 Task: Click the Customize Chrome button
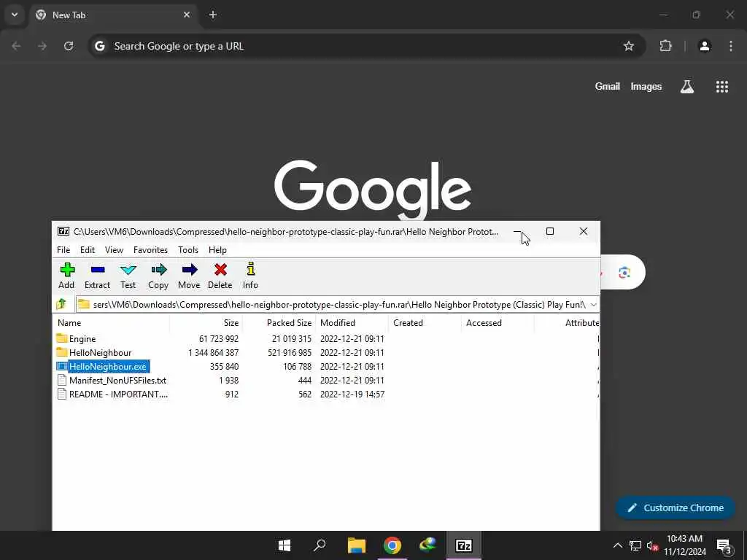pyautogui.click(x=676, y=508)
